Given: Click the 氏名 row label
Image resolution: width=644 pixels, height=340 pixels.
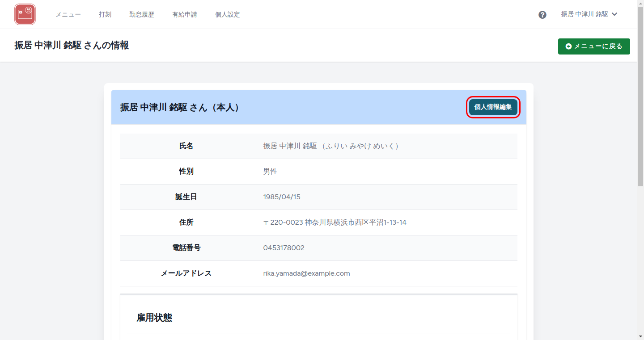Looking at the screenshot, I should 186,146.
